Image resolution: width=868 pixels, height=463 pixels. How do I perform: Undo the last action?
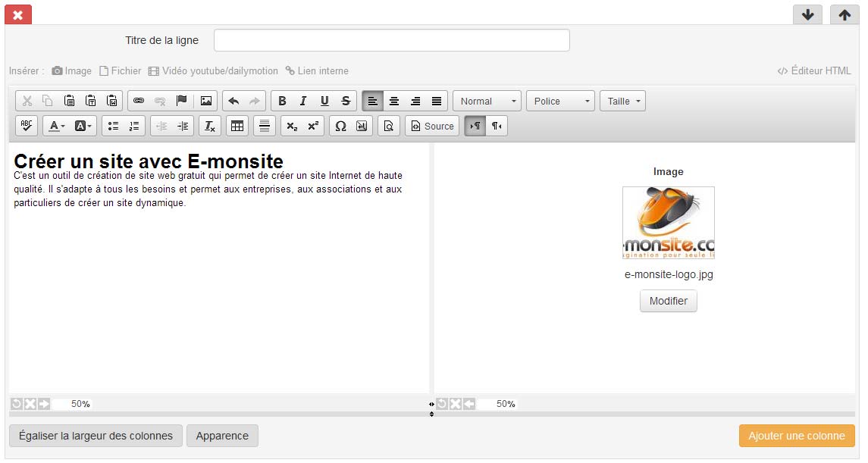tap(233, 102)
